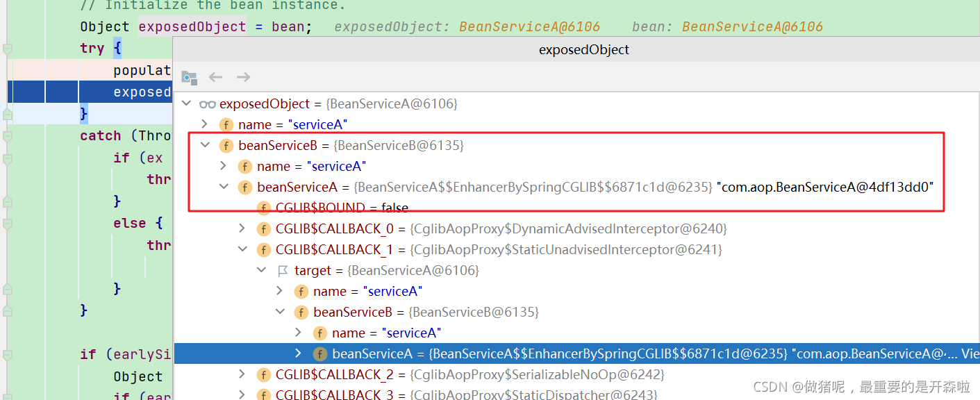Click the catch keyword in the editor
The image size is (980, 400).
(x=101, y=135)
